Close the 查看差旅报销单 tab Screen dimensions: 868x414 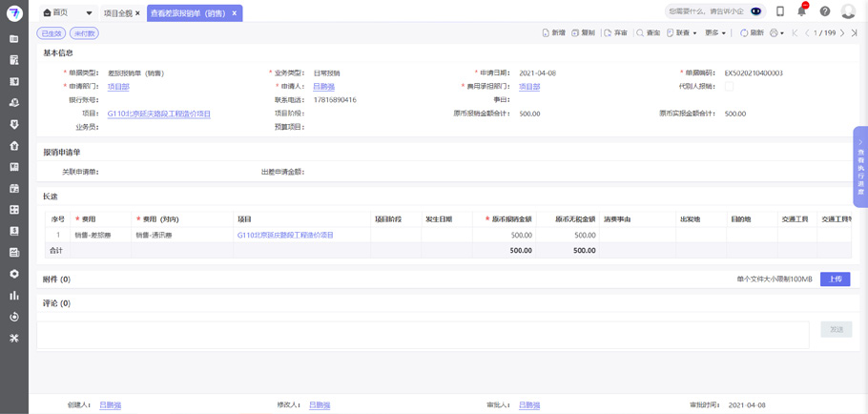(x=235, y=13)
